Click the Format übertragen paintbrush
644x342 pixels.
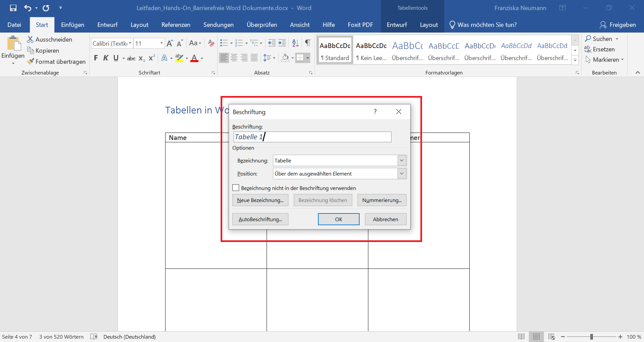(31, 61)
